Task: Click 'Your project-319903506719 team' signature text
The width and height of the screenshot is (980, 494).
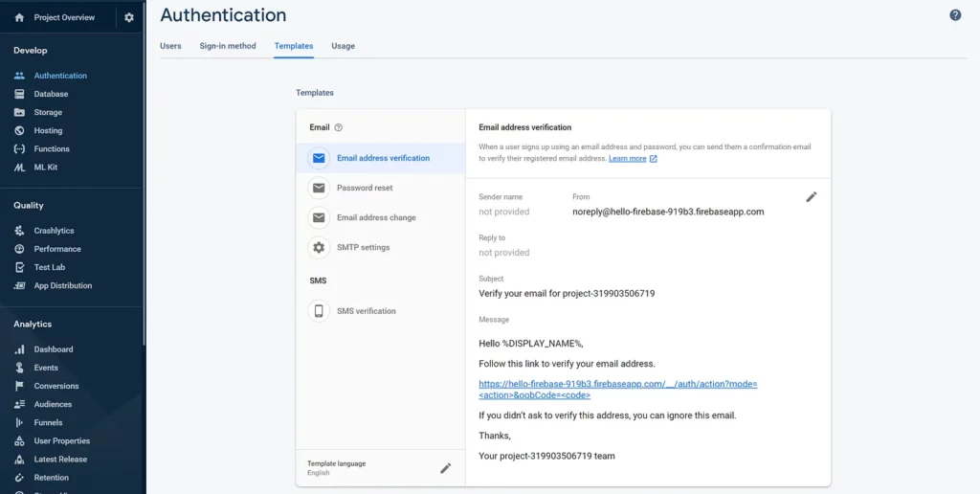Action: pos(546,456)
